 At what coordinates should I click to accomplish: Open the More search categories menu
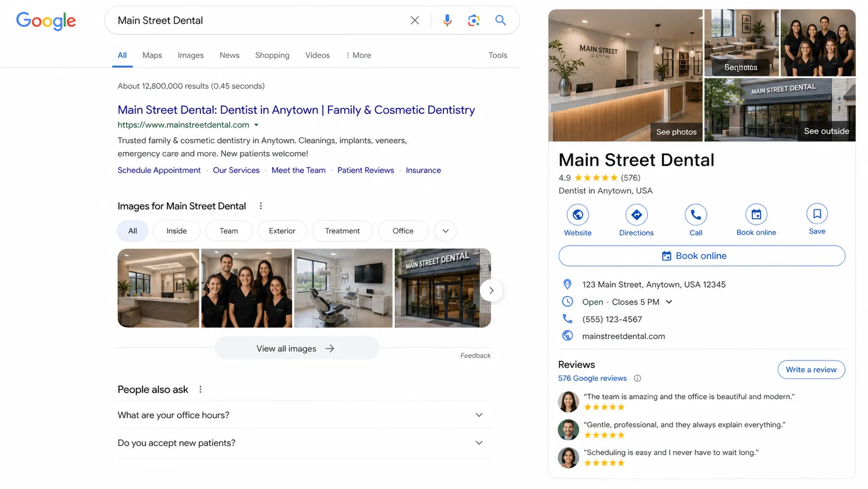(359, 55)
